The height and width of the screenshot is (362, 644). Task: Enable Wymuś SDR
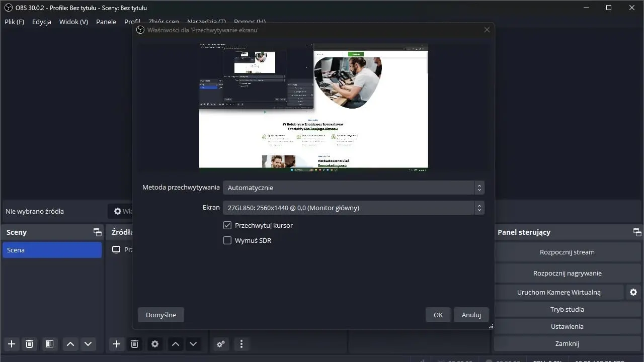click(x=227, y=240)
